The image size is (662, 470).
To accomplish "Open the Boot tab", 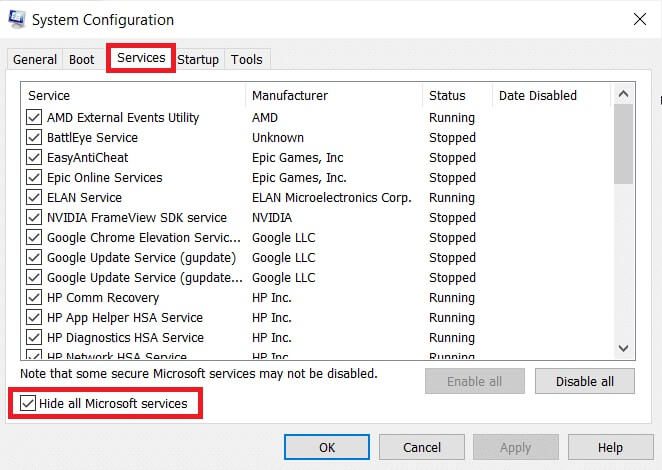I will (81, 60).
